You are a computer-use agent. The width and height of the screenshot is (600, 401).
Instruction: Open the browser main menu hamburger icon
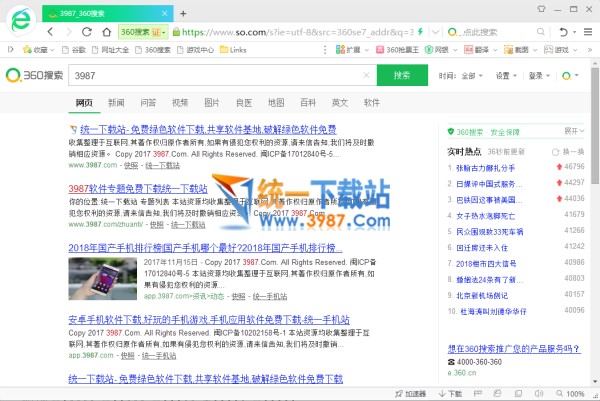[588, 32]
